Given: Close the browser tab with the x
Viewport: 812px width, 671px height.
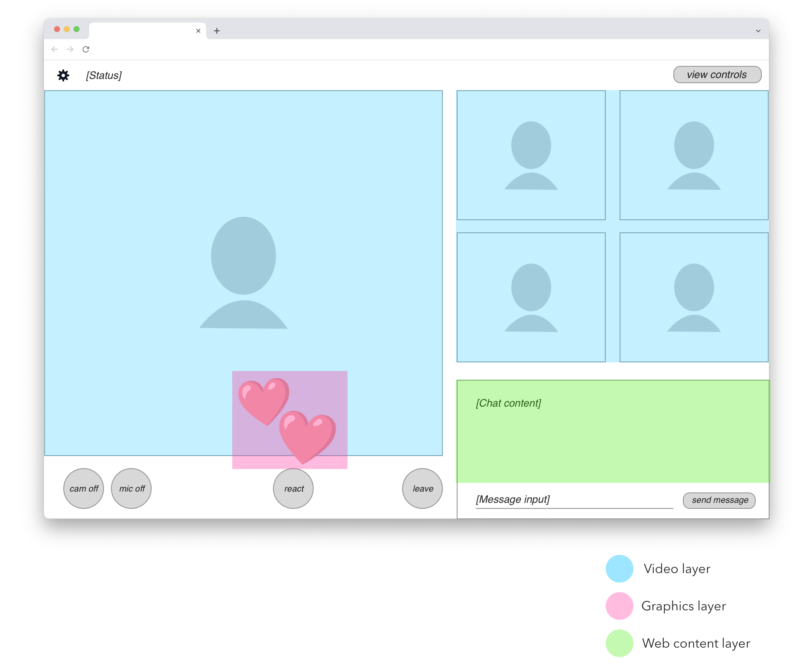Looking at the screenshot, I should click(x=198, y=31).
